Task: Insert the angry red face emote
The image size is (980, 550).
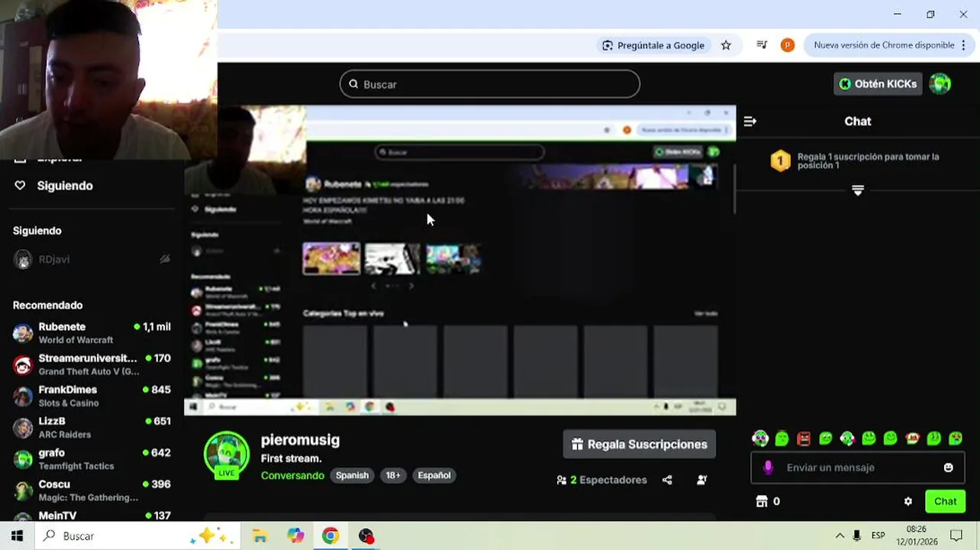Action: (x=804, y=438)
